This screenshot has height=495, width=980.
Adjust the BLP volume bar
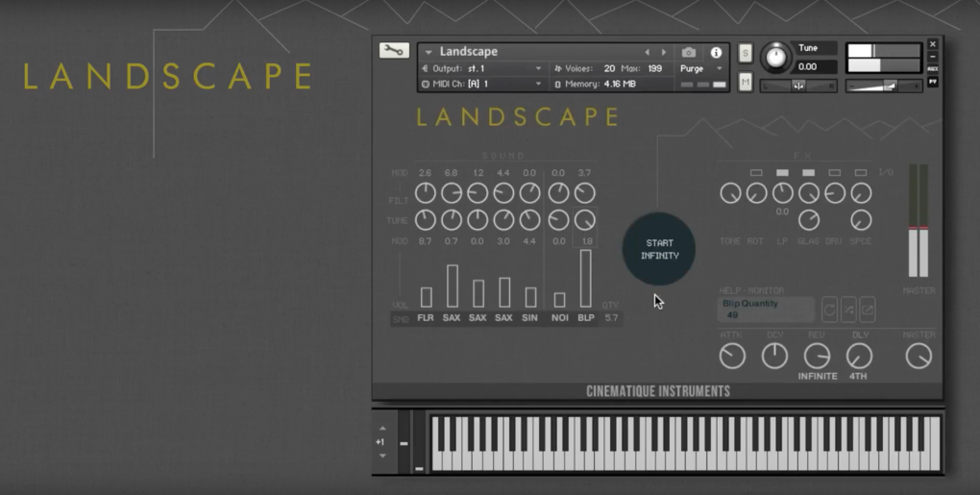point(586,279)
